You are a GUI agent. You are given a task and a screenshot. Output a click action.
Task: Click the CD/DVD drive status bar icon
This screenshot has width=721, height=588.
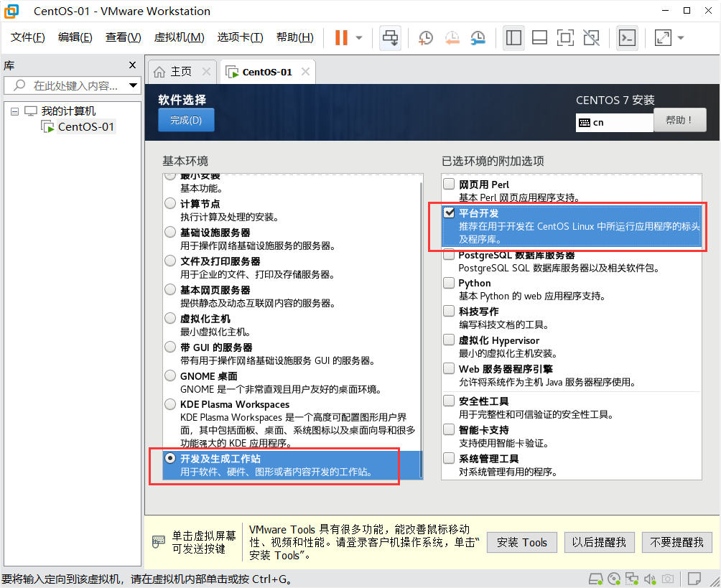pyautogui.click(x=614, y=579)
